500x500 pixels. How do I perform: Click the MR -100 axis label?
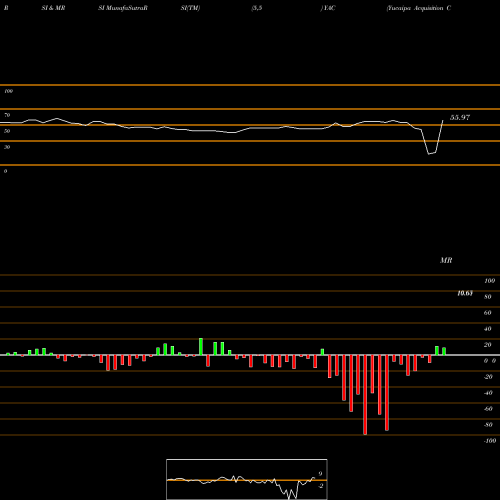coord(490,441)
